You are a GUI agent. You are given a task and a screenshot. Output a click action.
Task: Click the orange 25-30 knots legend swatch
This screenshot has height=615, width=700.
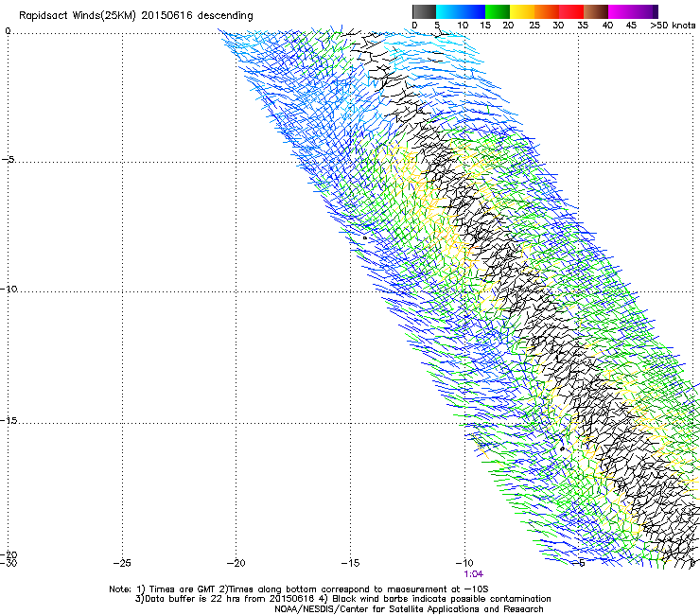[x=547, y=11]
